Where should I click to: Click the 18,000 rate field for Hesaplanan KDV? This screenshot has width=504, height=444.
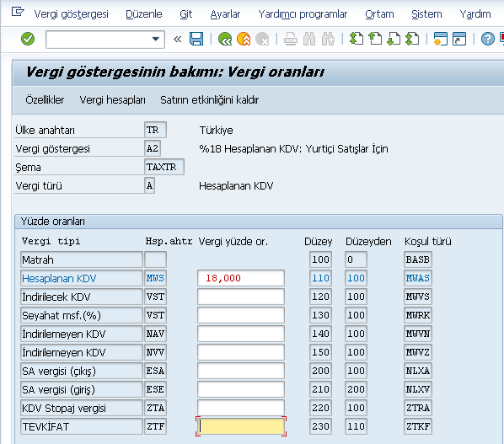241,278
